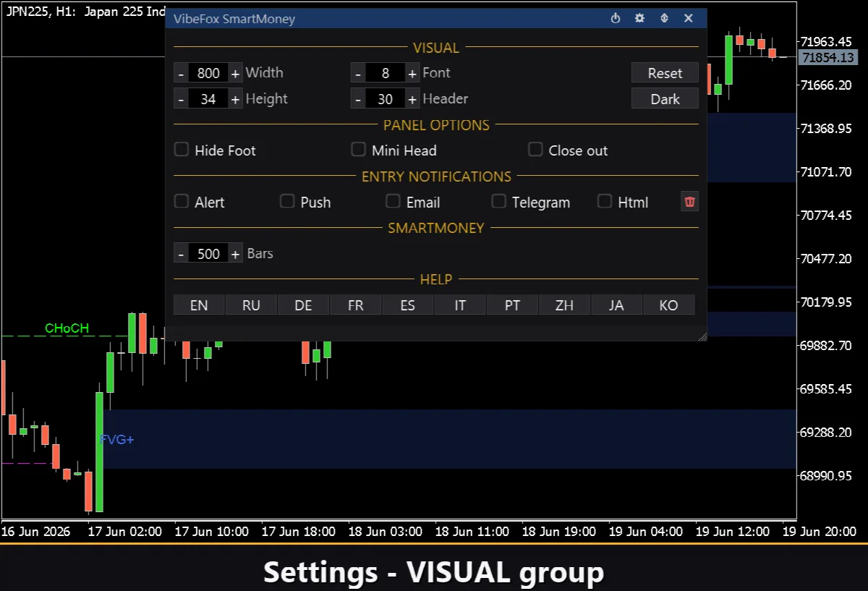The image size is (868, 591).
Task: Enable the Telegram notification checkbox
Action: [499, 202]
